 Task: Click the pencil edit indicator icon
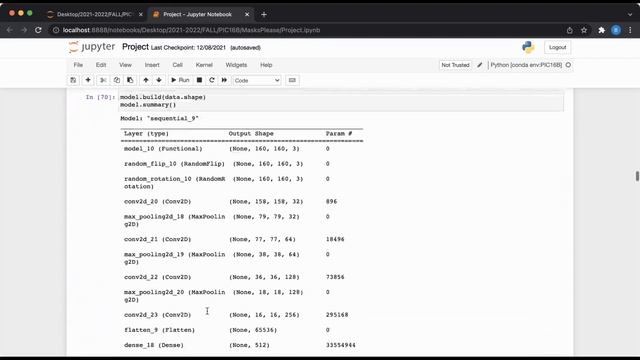[x=480, y=65]
